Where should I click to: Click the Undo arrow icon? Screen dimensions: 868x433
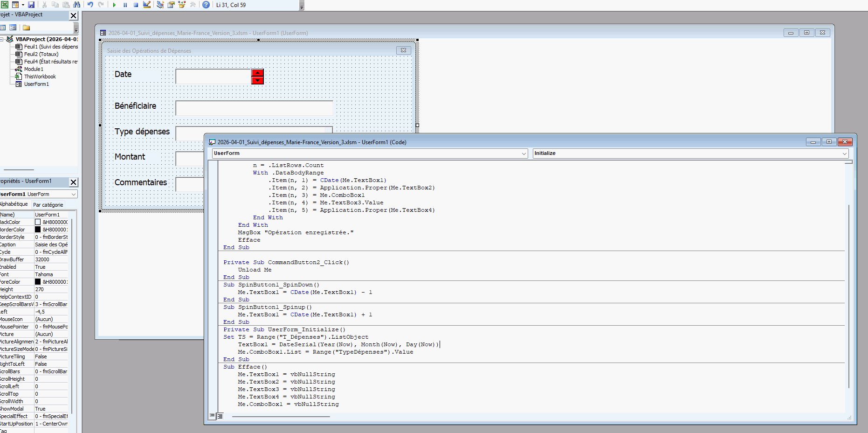90,5
